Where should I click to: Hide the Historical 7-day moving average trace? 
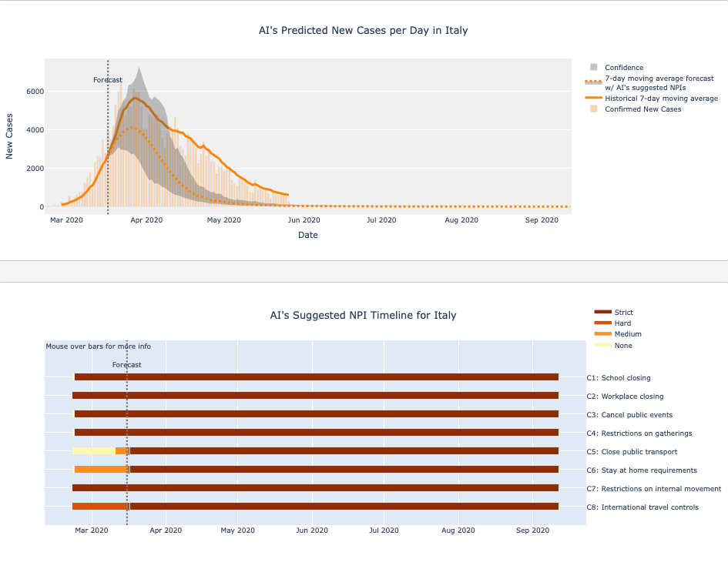click(x=661, y=99)
